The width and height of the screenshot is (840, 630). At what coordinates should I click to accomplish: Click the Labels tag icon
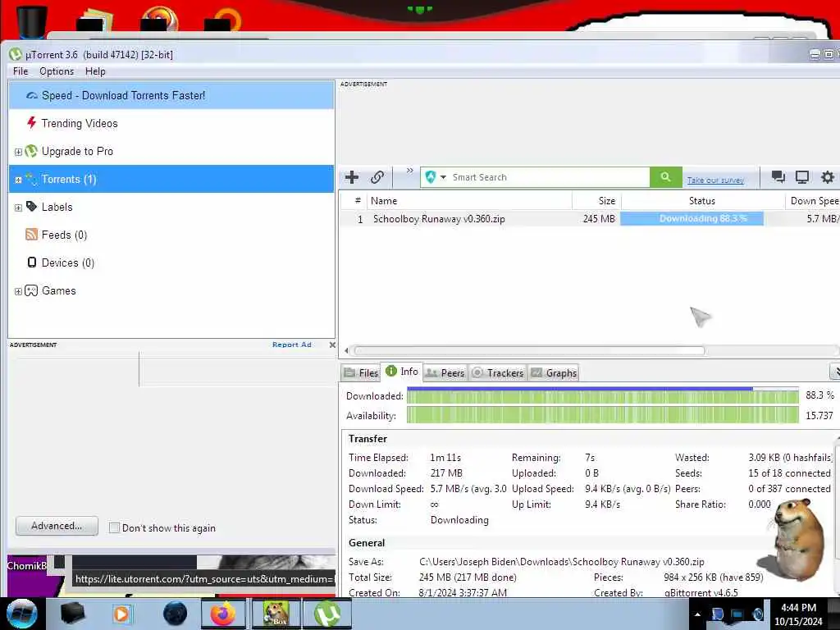[32, 207]
